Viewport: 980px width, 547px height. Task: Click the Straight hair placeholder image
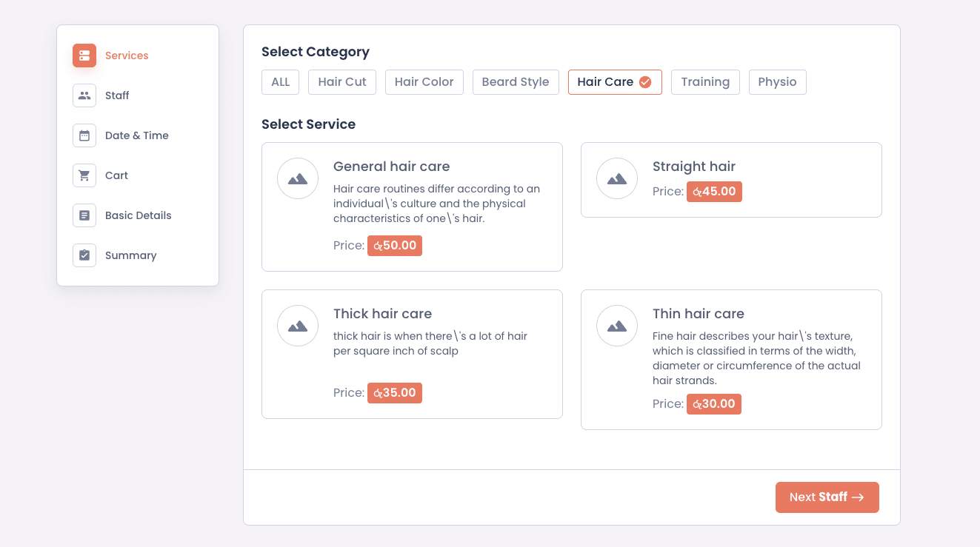(617, 178)
